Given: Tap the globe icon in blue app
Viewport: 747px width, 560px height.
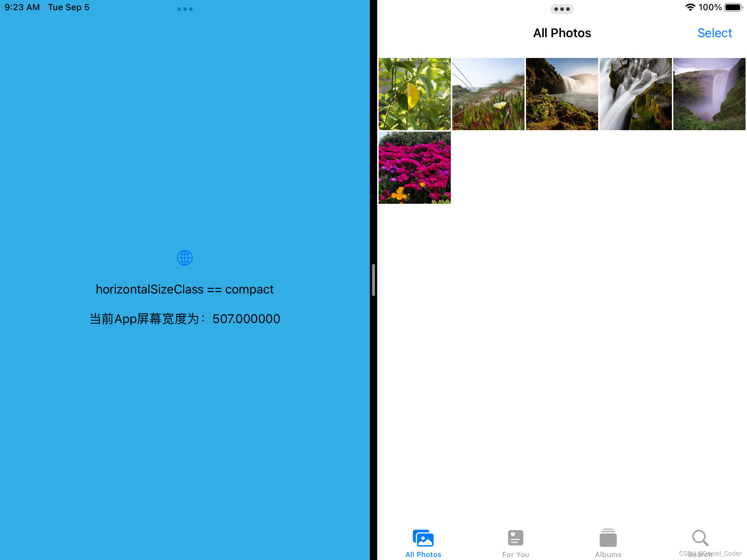Looking at the screenshot, I should click(185, 258).
